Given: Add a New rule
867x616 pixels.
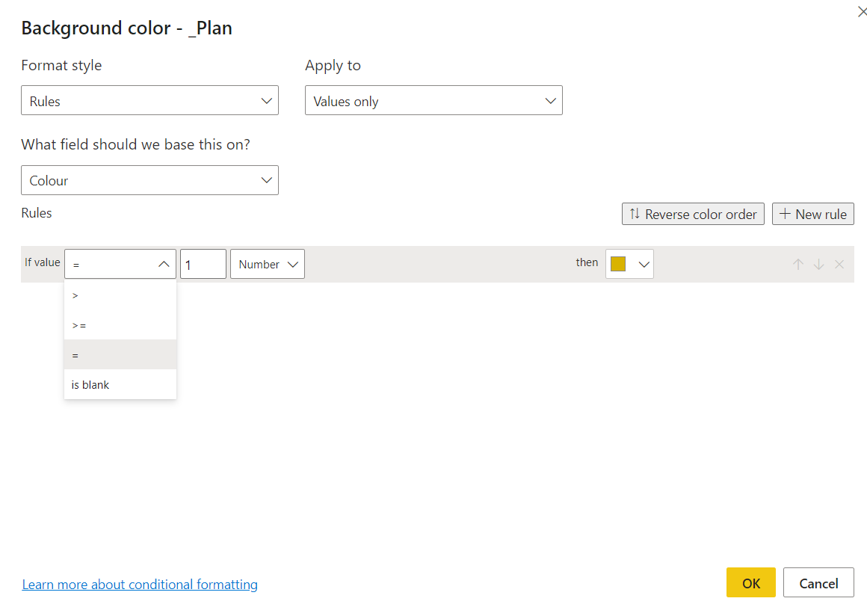Looking at the screenshot, I should point(813,214).
